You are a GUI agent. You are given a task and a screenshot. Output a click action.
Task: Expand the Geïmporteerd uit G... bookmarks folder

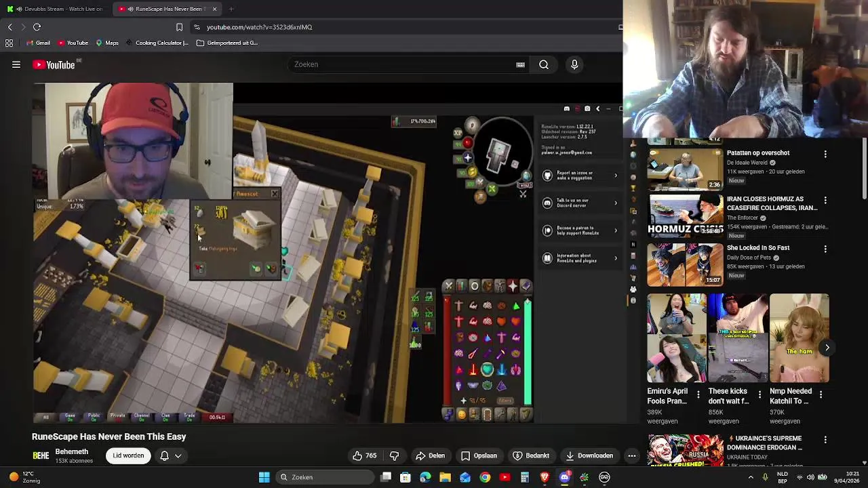[227, 43]
